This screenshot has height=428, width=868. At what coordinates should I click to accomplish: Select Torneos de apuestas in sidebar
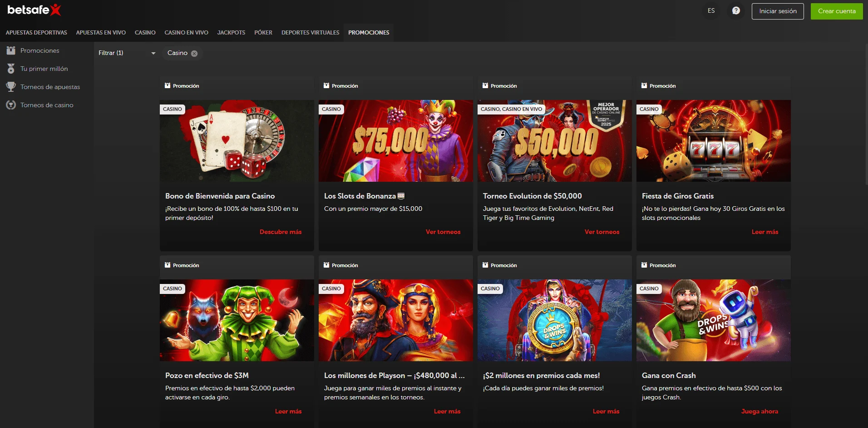click(50, 87)
